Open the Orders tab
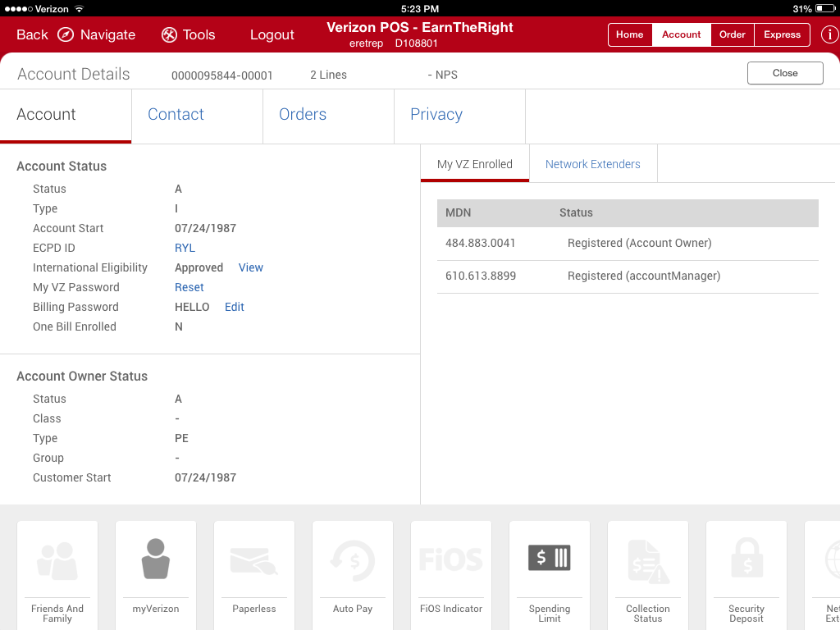The image size is (840, 630). pyautogui.click(x=328, y=115)
